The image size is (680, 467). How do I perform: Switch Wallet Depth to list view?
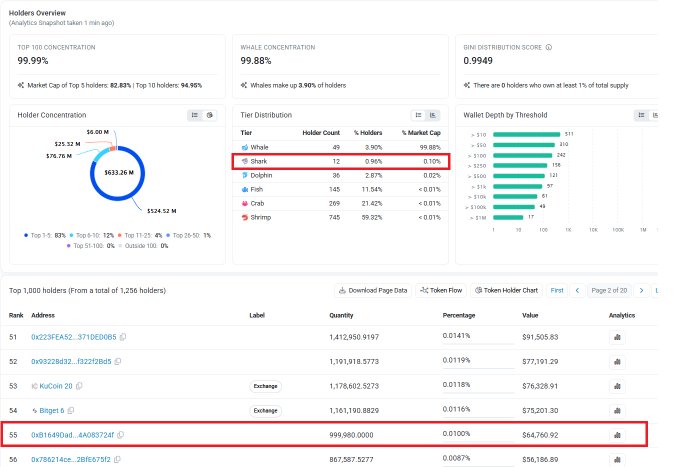pos(641,115)
